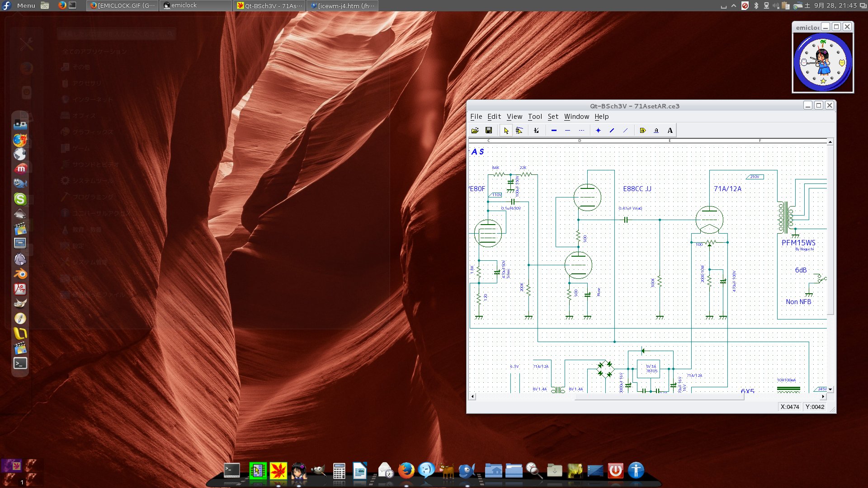
Task: Enable the dashed line style
Action: point(582,131)
